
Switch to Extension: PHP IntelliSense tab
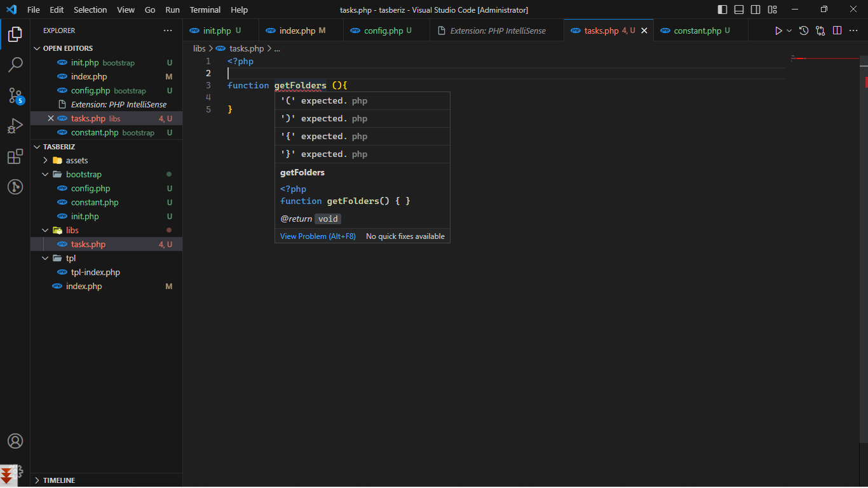[497, 30]
